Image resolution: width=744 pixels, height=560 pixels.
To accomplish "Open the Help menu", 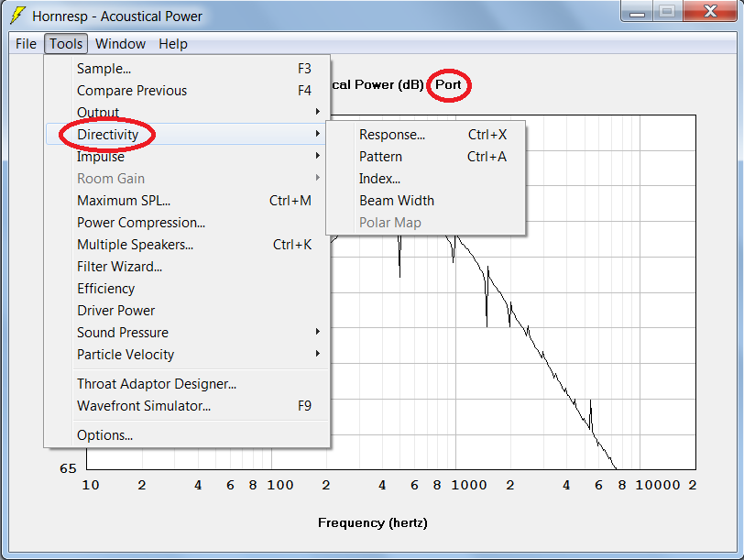I will (172, 44).
